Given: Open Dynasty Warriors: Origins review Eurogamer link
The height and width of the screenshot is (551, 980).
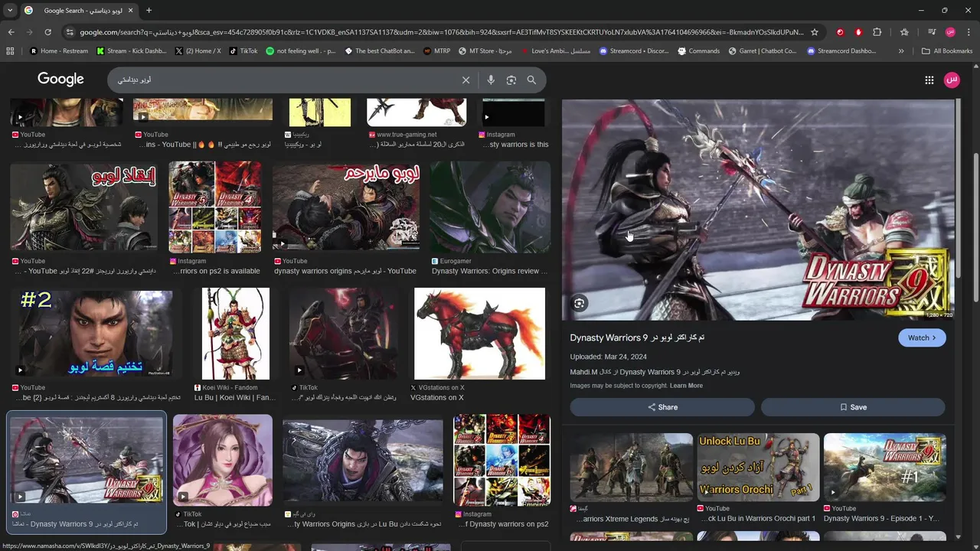Looking at the screenshot, I should [x=490, y=271].
